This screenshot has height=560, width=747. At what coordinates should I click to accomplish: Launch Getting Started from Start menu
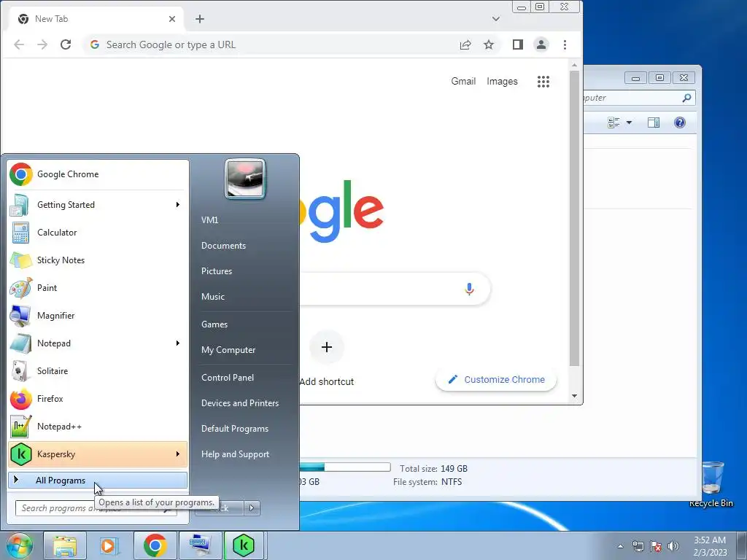98,205
